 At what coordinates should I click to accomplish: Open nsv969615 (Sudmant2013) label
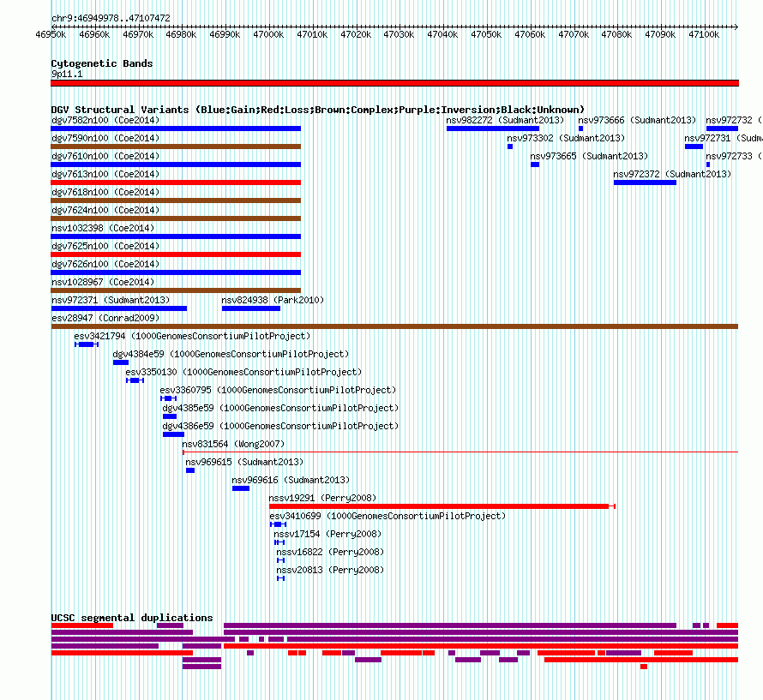244,462
